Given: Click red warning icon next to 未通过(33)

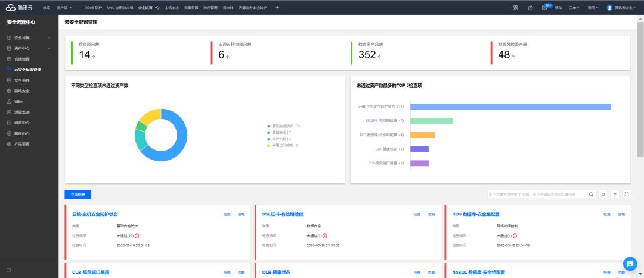Looking at the screenshot, I should tap(137, 236).
